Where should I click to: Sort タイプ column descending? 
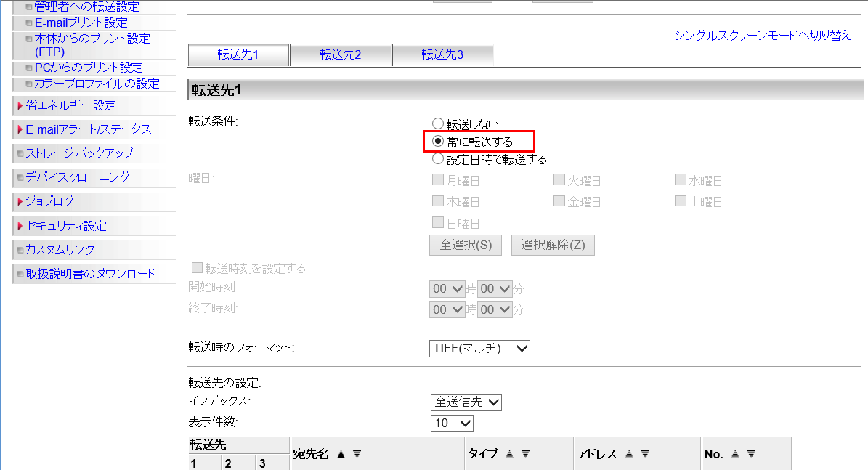525,454
